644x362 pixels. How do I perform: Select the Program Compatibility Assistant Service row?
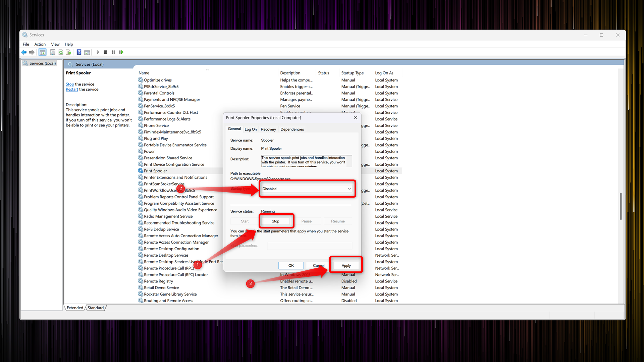tap(179, 203)
